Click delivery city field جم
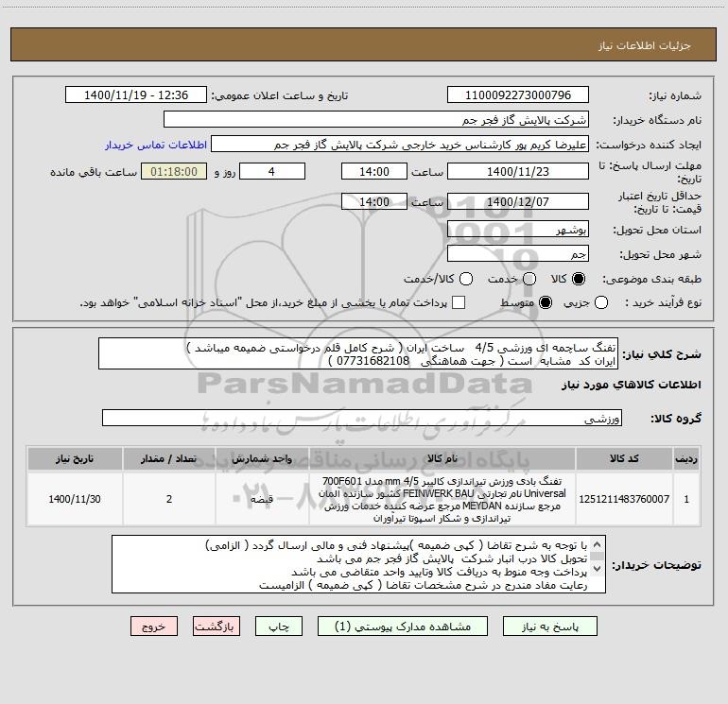The width and height of the screenshot is (728, 704). [x=518, y=253]
